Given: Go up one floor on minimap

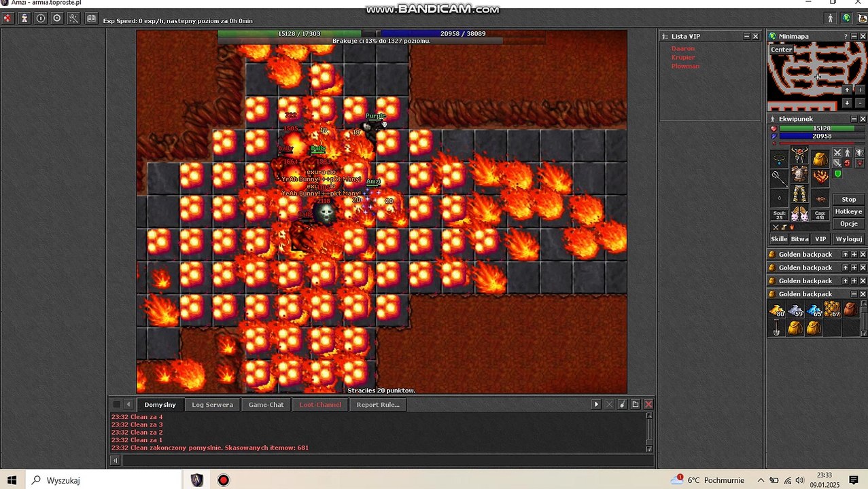Looking at the screenshot, I should point(847,90).
